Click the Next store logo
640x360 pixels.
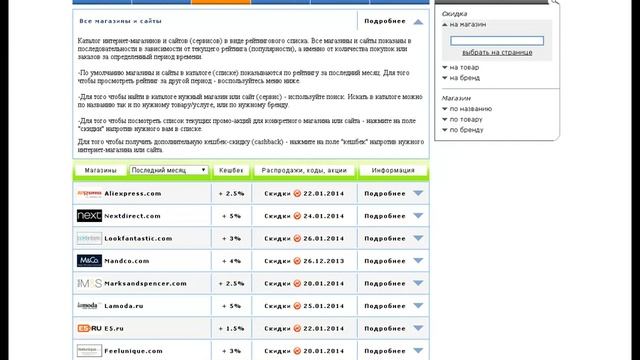(89, 216)
